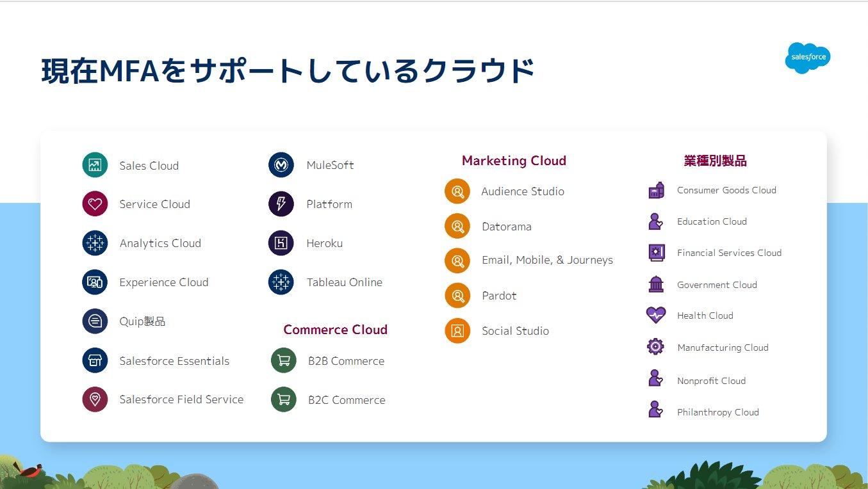Image resolution: width=868 pixels, height=489 pixels.
Task: Click the Email, Mobile, & Journeys icon
Action: [x=457, y=261]
